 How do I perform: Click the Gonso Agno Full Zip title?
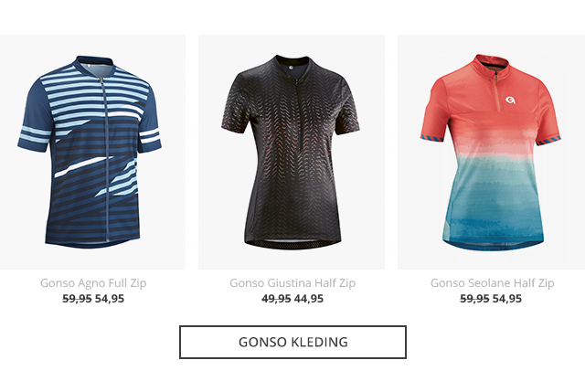pyautogui.click(x=93, y=282)
